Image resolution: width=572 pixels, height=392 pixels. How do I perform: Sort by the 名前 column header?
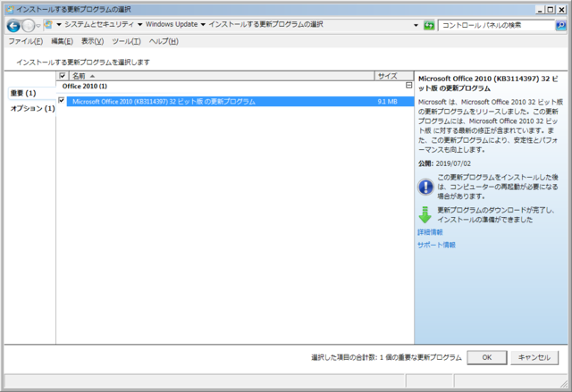[x=222, y=76]
